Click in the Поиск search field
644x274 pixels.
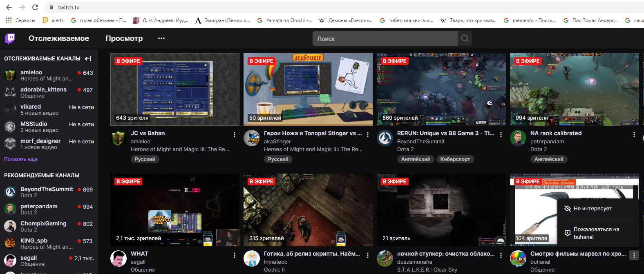[x=384, y=38]
